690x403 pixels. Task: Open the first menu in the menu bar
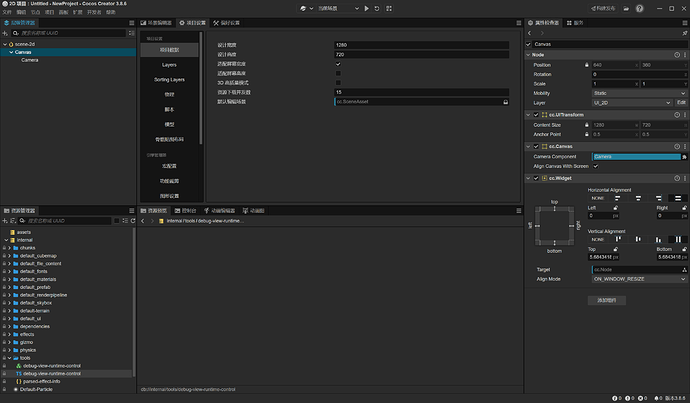coord(7,12)
